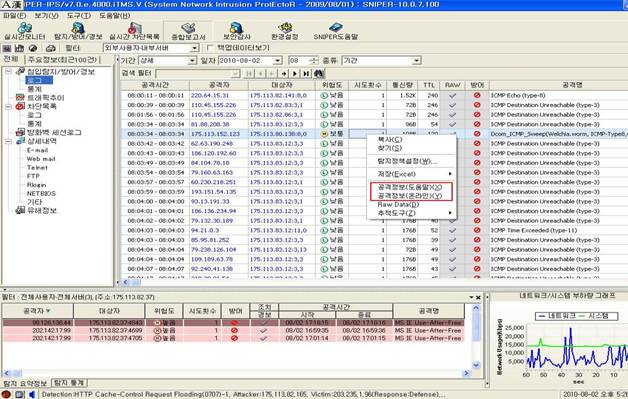
Task: Open the 보기(V) menu
Action: click(x=46, y=16)
